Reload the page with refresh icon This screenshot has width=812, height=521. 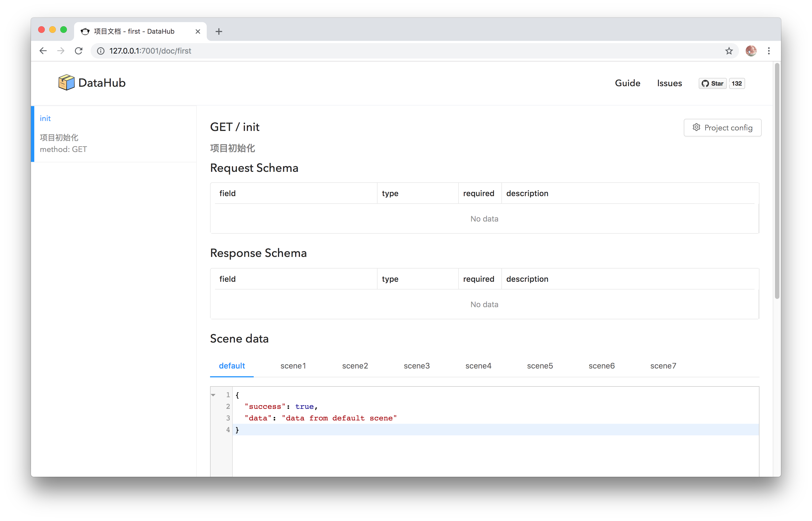[79, 51]
